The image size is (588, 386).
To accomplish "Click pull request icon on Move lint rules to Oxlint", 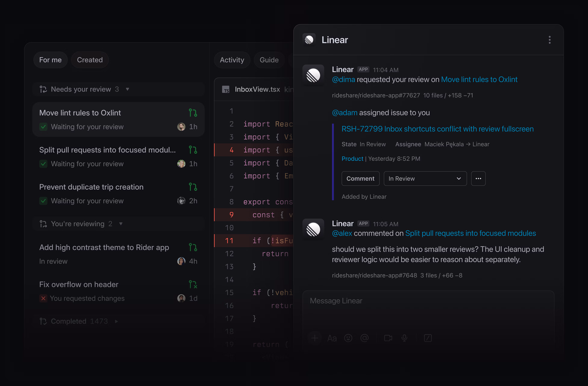I will 193,113.
